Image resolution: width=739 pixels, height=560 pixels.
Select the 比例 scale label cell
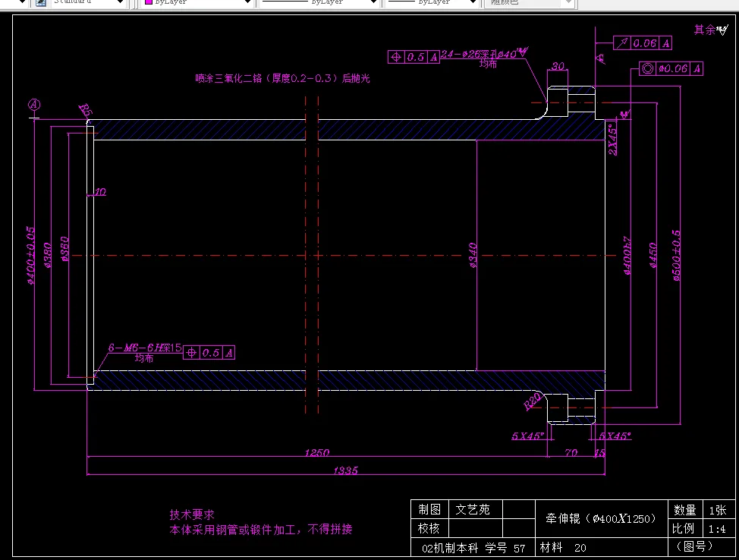685,528
